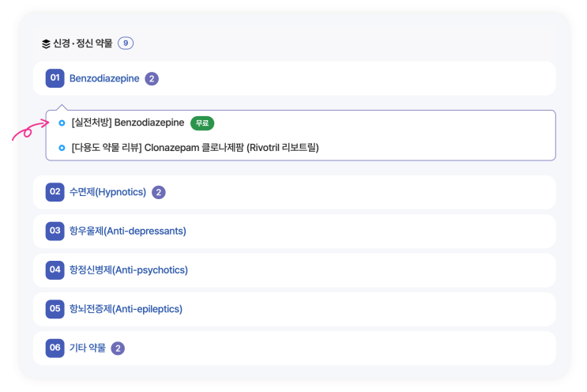587x392 pixels.
Task: Click bullet circle beside [실전처방] Benzodiazepine
Action: point(62,122)
